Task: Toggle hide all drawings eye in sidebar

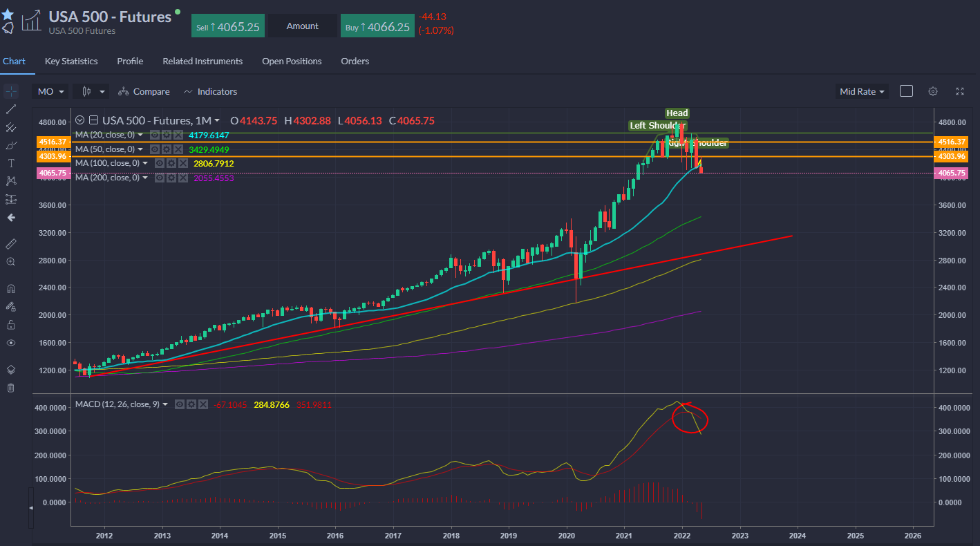Action: coord(10,342)
